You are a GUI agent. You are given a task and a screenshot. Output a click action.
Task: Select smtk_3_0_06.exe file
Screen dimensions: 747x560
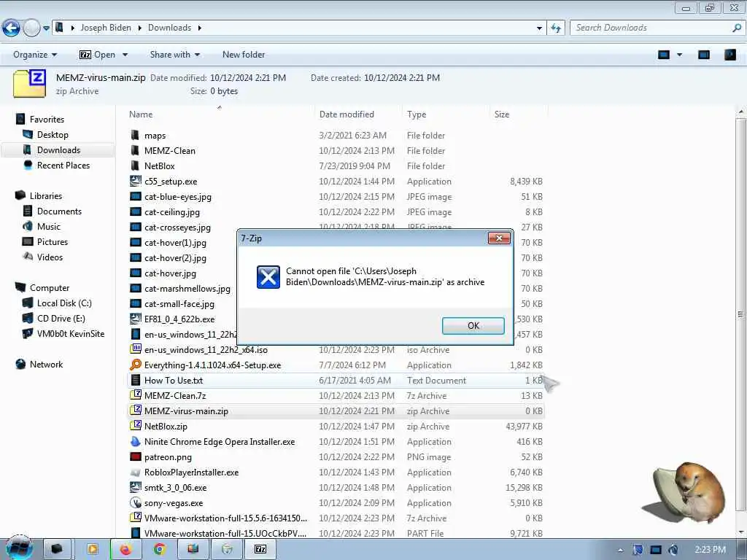[175, 488]
